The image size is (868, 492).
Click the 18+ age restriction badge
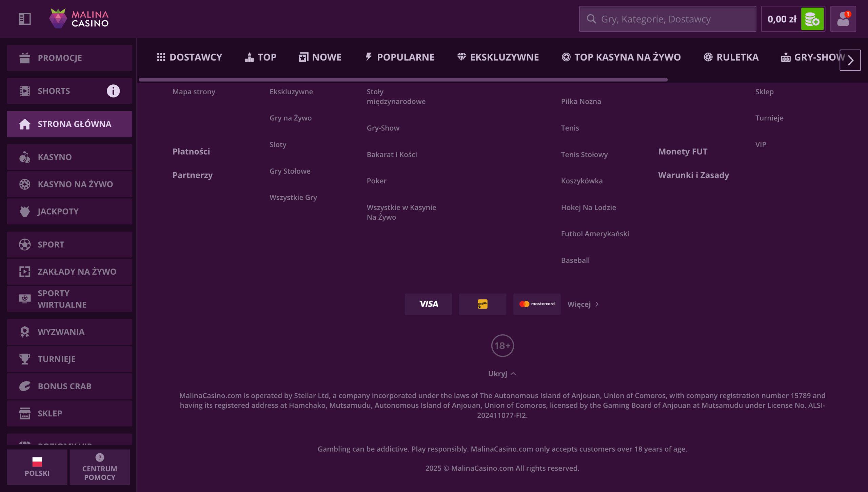click(502, 346)
